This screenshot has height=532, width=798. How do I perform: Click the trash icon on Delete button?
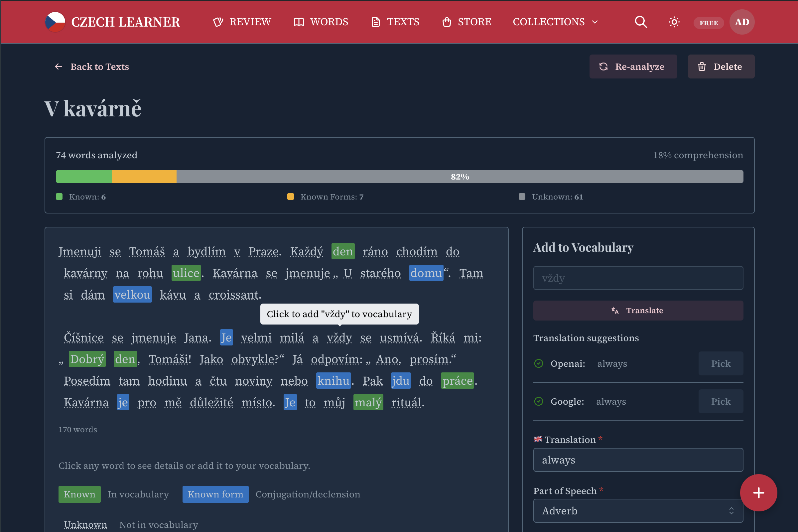tap(702, 66)
